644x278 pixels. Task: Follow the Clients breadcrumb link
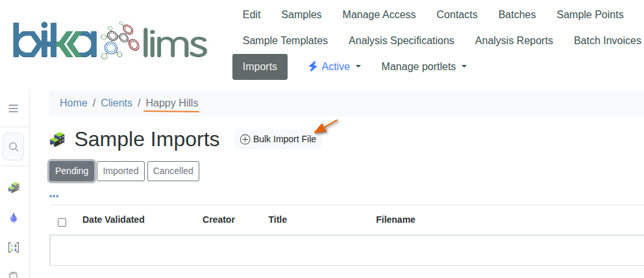(116, 103)
